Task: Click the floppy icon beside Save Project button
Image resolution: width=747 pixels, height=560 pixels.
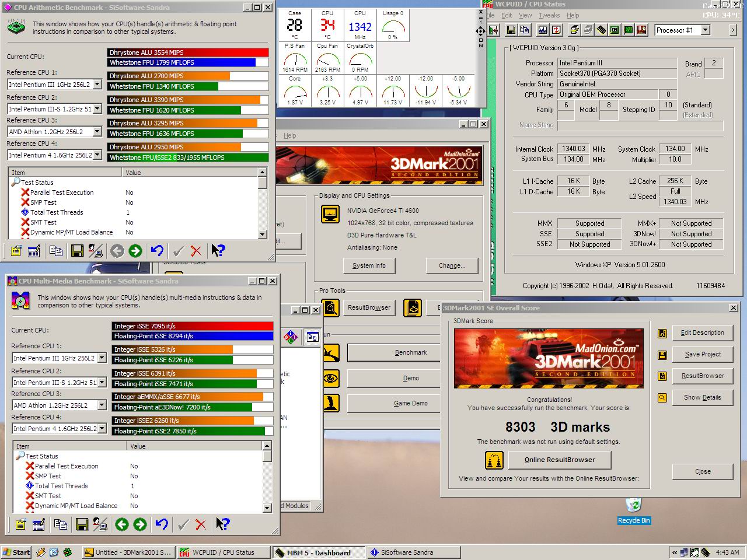Action: pos(662,355)
